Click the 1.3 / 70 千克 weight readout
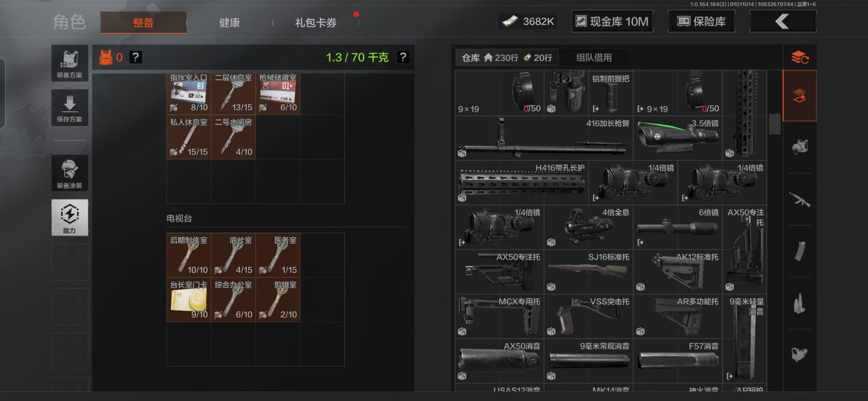Image resolution: width=868 pixels, height=401 pixels. coord(357,57)
